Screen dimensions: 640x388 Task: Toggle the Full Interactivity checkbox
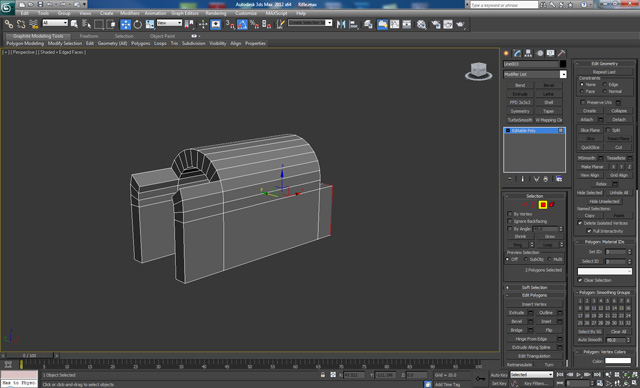[589, 231]
